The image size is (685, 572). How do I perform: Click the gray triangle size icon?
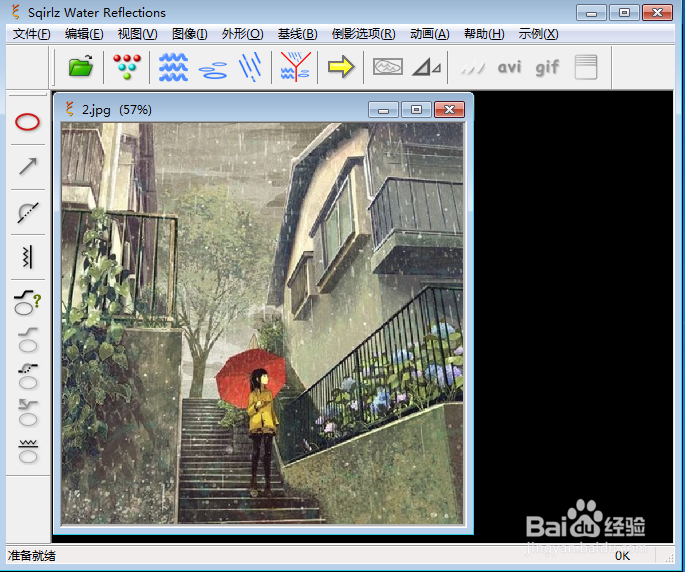426,67
